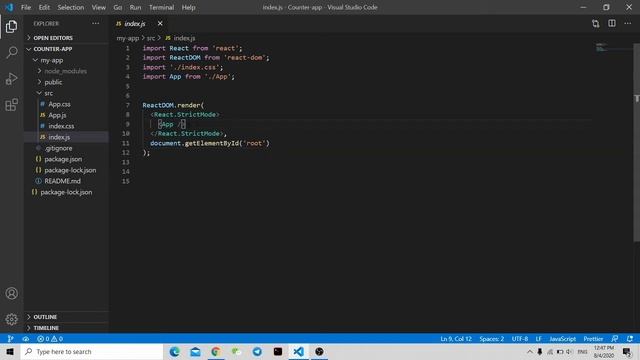Click src in the breadcrumb path
Image resolution: width=640 pixels, height=360 pixels.
(151, 38)
